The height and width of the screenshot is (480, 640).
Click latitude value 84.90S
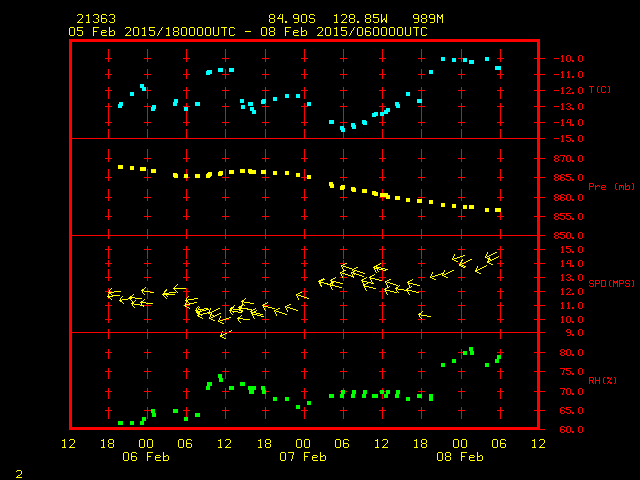pyautogui.click(x=292, y=19)
